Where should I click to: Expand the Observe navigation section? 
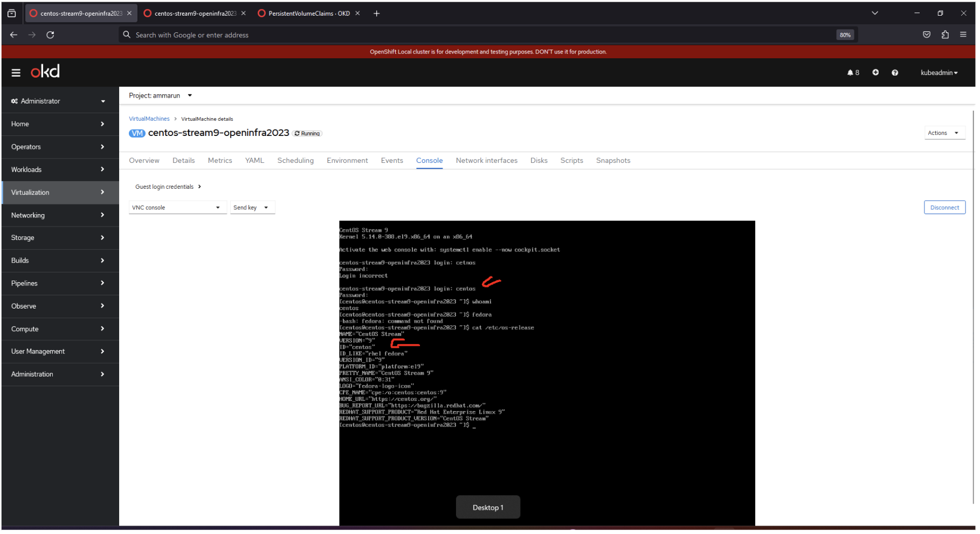(59, 307)
